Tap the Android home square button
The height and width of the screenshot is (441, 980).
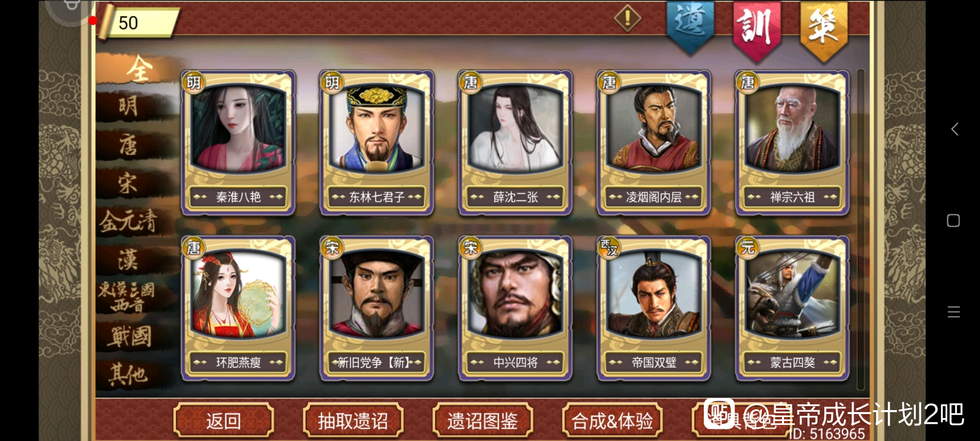point(954,220)
